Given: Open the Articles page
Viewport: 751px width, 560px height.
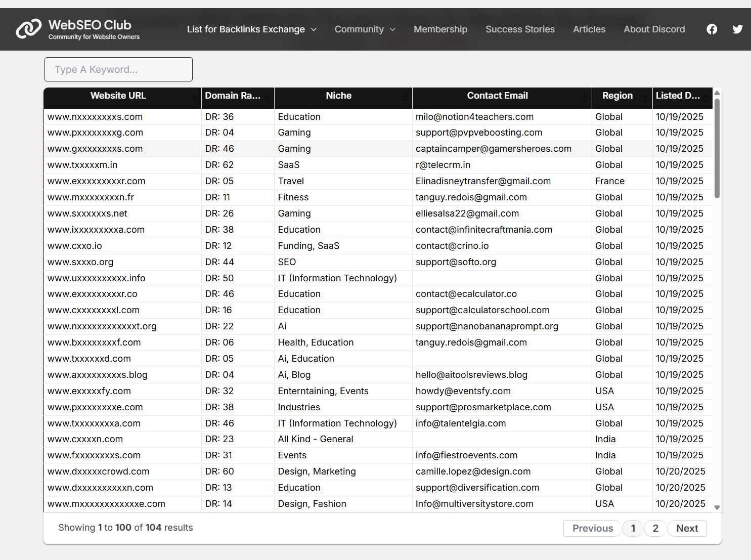Looking at the screenshot, I should pyautogui.click(x=589, y=29).
